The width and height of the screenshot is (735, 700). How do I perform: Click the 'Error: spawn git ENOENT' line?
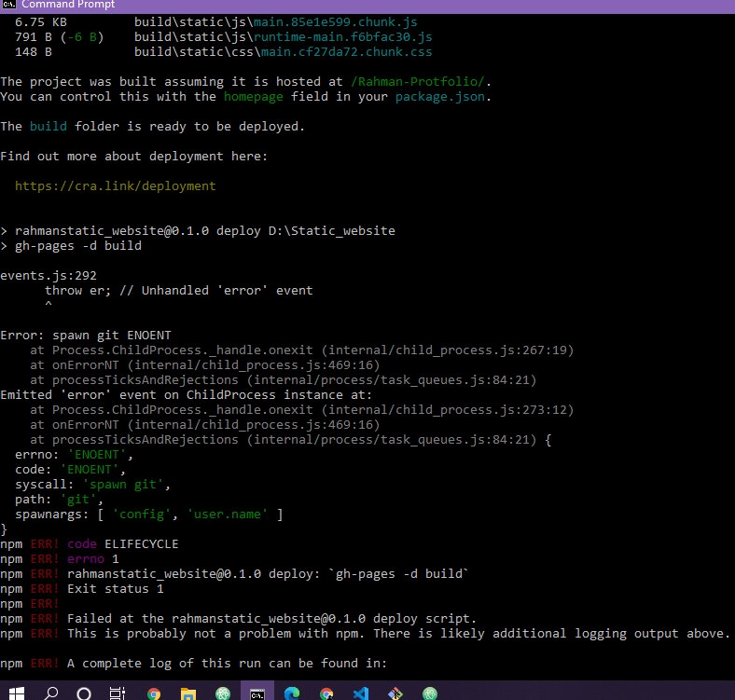point(86,336)
